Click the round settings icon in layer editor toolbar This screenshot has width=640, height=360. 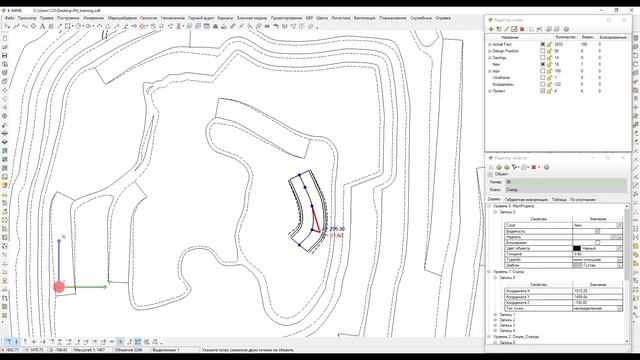click(x=566, y=29)
